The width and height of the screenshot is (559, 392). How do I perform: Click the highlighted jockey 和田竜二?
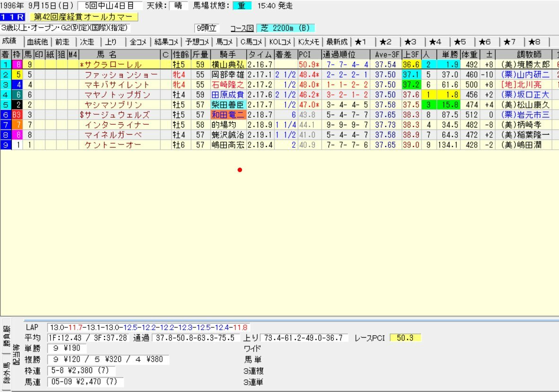(x=228, y=115)
